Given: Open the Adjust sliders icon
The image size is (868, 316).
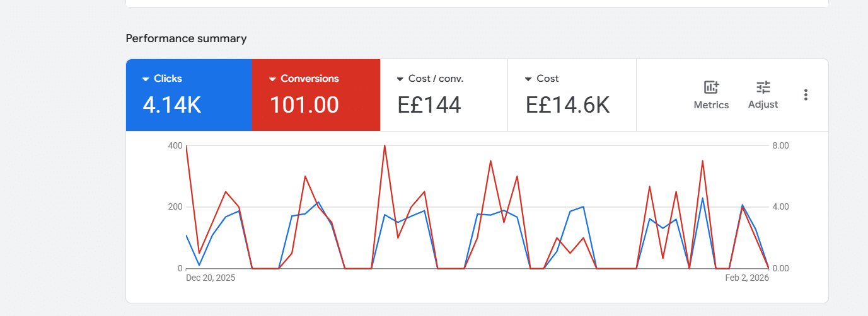Looking at the screenshot, I should coord(763,87).
